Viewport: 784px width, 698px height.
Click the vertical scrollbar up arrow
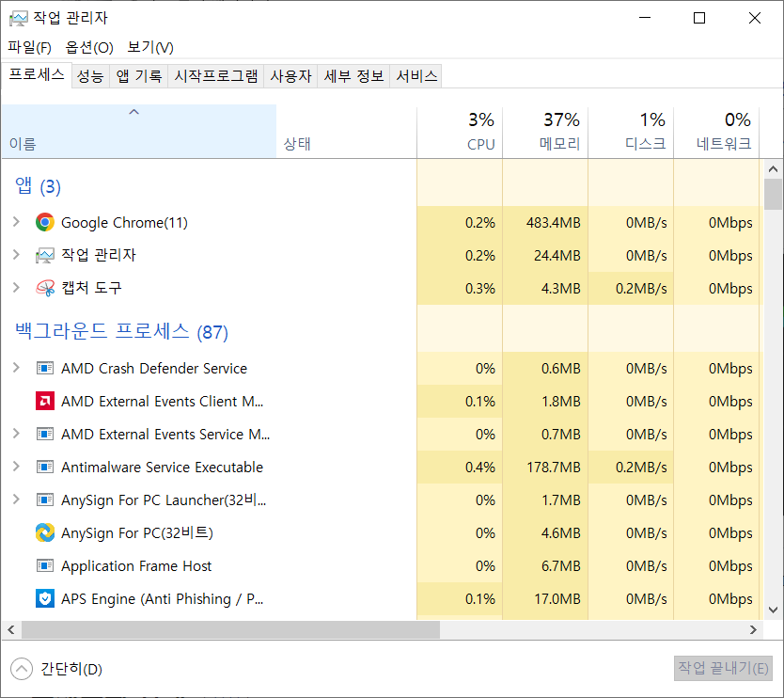(773, 169)
